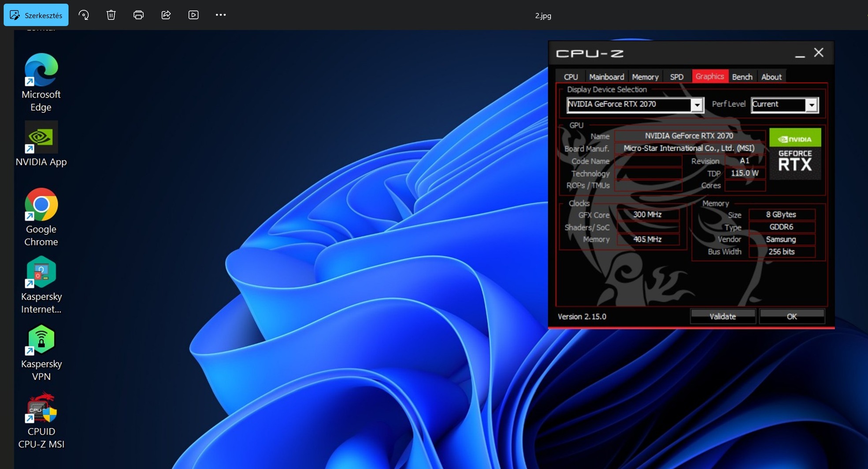
Task: Click the Bus Width value 256 bits
Action: click(781, 252)
